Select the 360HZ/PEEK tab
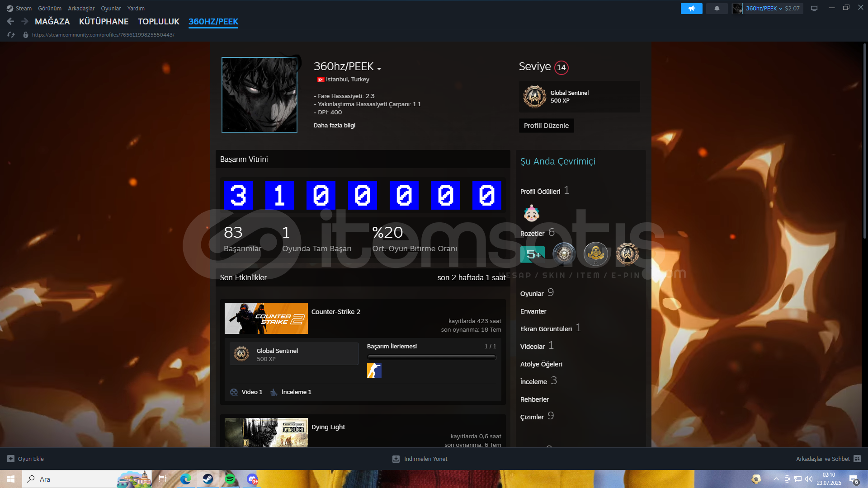 (213, 21)
